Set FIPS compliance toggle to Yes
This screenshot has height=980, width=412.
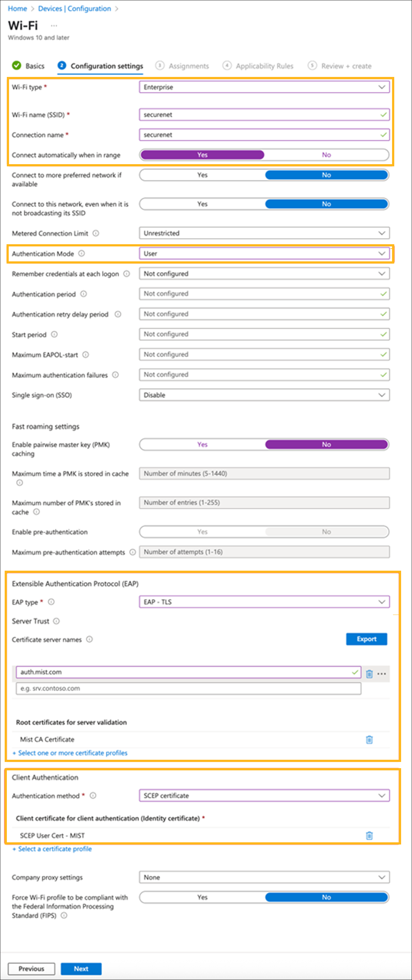click(202, 897)
